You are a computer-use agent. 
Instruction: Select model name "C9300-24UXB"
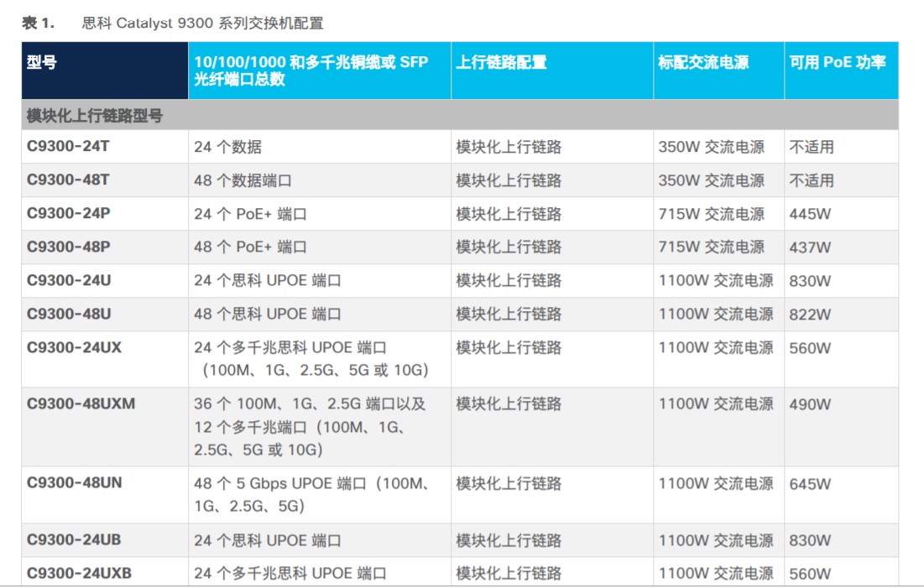[79, 573]
